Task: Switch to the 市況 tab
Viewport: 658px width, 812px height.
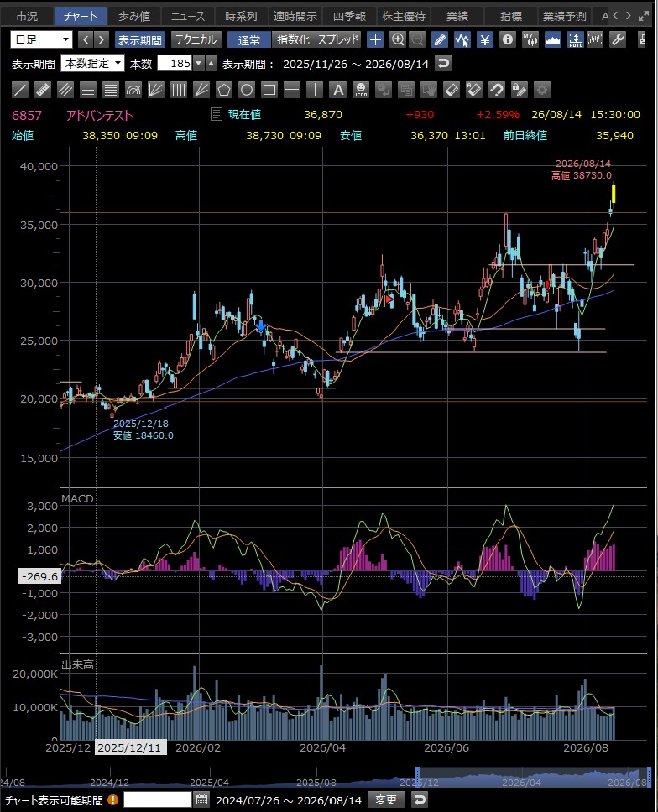Action: [26, 16]
